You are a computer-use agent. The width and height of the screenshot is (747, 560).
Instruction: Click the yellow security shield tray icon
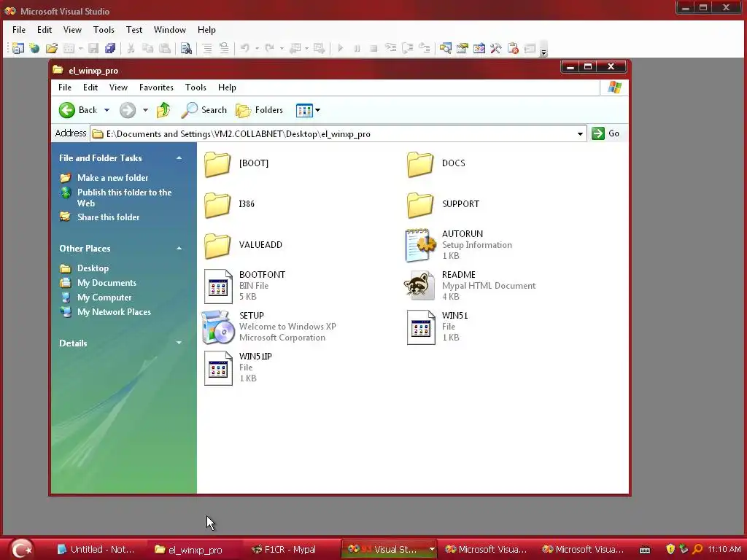tap(670, 549)
